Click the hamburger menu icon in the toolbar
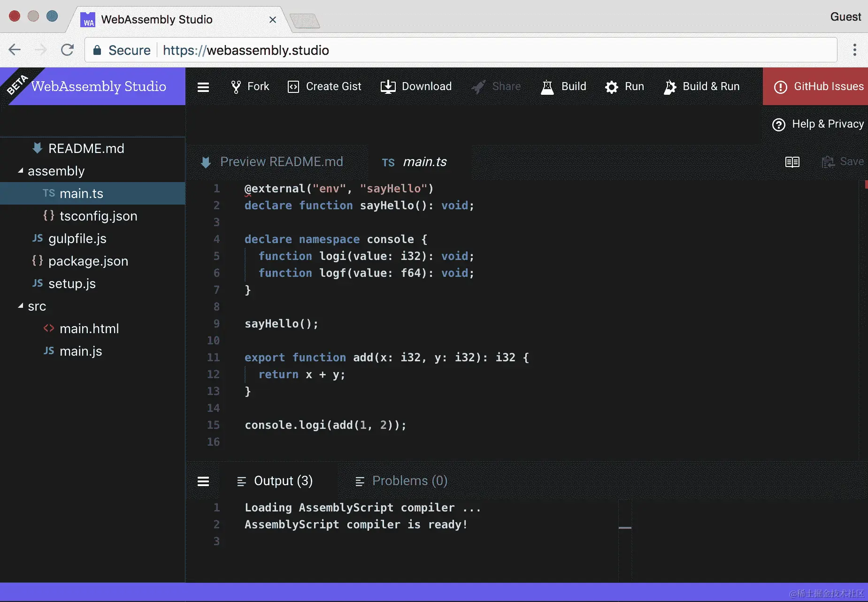 pyautogui.click(x=203, y=87)
